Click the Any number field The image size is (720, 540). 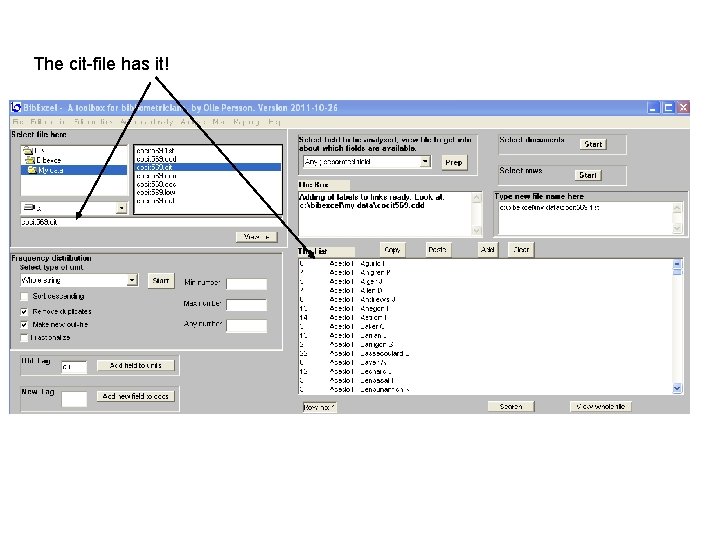[247, 326]
